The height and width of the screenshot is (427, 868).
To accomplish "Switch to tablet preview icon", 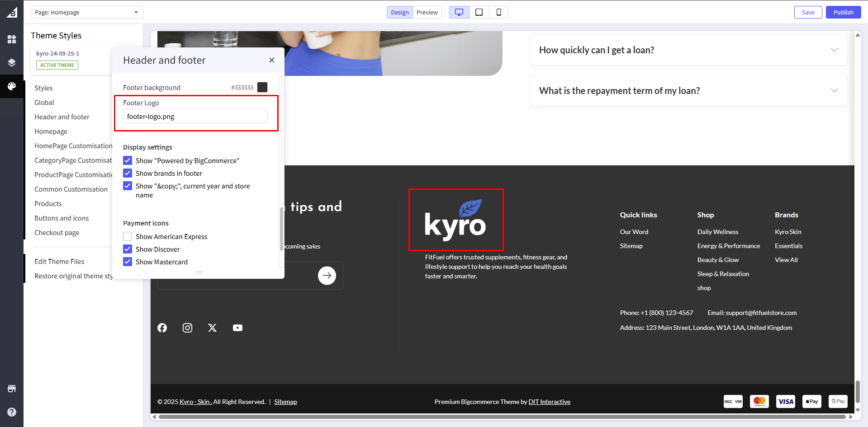I will (x=479, y=12).
